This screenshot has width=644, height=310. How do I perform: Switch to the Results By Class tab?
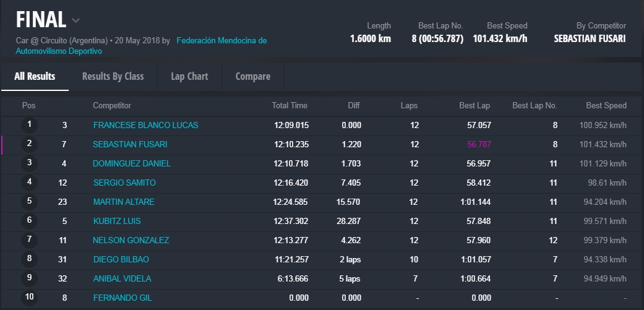[x=113, y=77]
